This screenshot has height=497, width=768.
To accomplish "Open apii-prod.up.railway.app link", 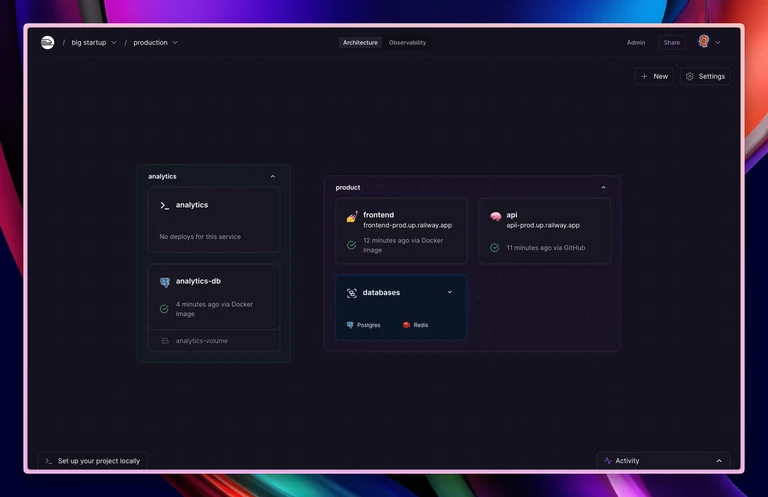I will click(x=543, y=225).
